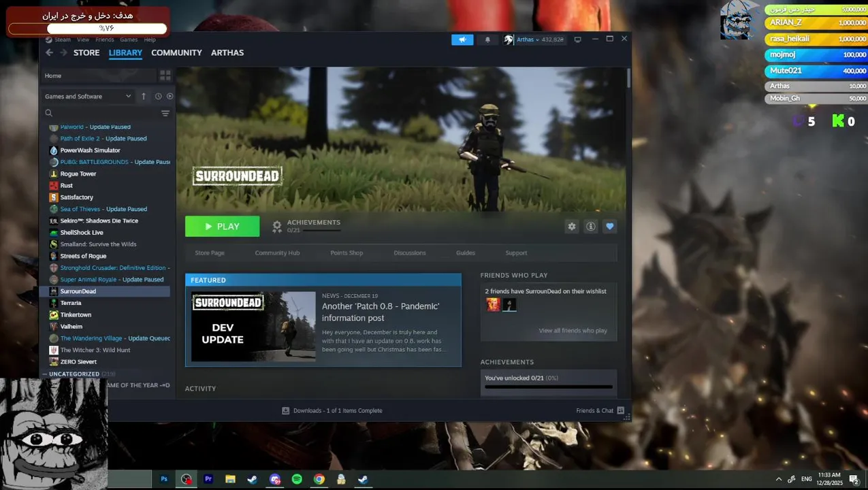This screenshot has width=868, height=490.
Task: Select Terraria in the game list
Action: pyautogui.click(x=70, y=303)
